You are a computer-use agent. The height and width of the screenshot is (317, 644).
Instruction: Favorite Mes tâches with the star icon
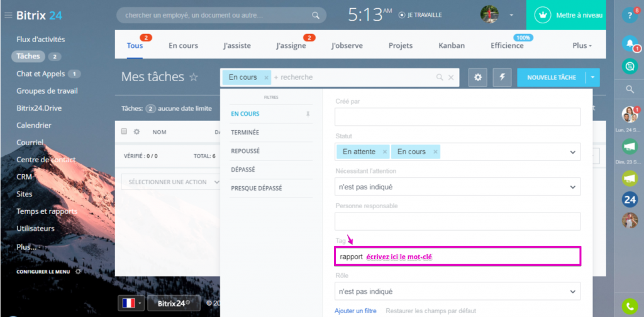click(x=194, y=77)
